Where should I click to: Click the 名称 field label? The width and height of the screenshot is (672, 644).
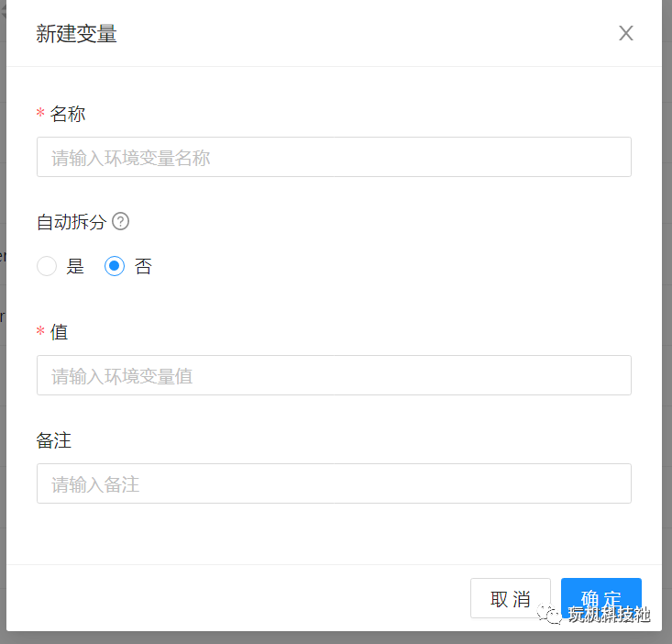pos(68,114)
